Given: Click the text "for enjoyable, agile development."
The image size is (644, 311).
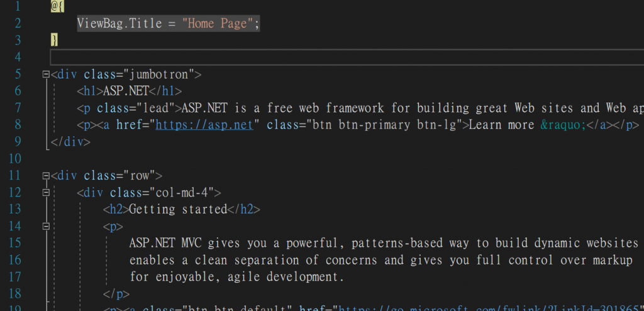Looking at the screenshot, I should click(237, 277).
